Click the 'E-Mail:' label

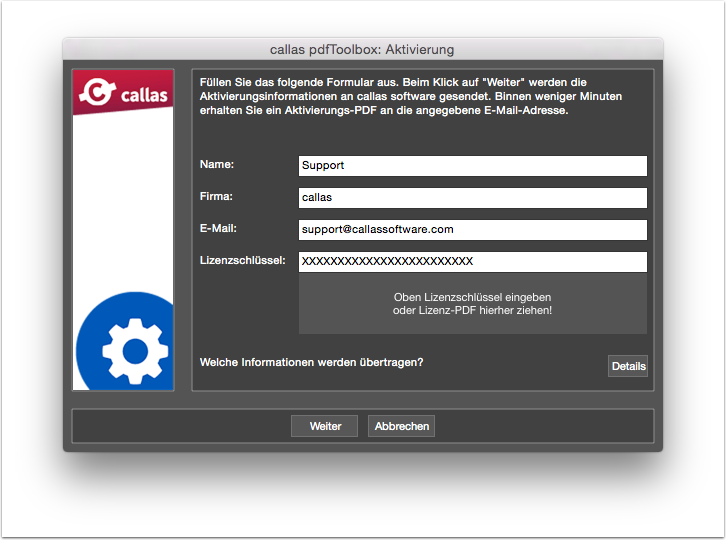(x=218, y=228)
